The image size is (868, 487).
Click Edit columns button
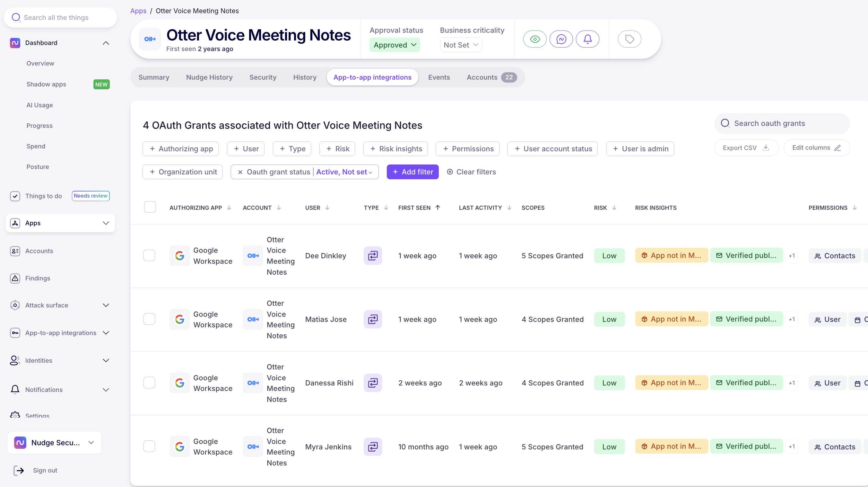(816, 148)
